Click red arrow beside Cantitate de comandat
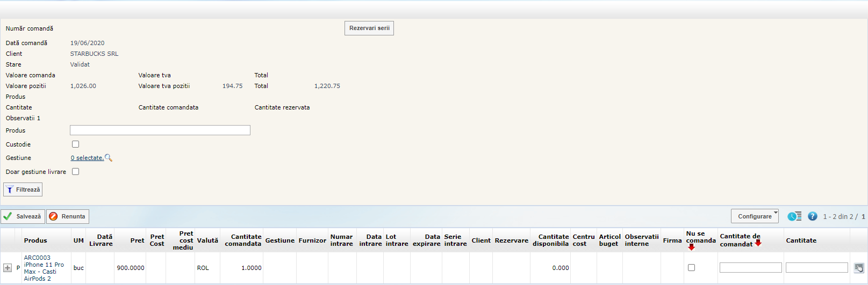 point(758,243)
